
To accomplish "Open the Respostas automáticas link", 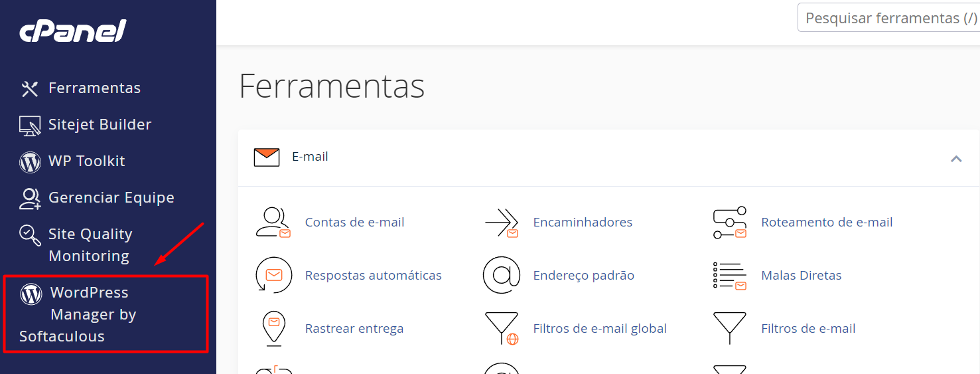I will (x=373, y=275).
